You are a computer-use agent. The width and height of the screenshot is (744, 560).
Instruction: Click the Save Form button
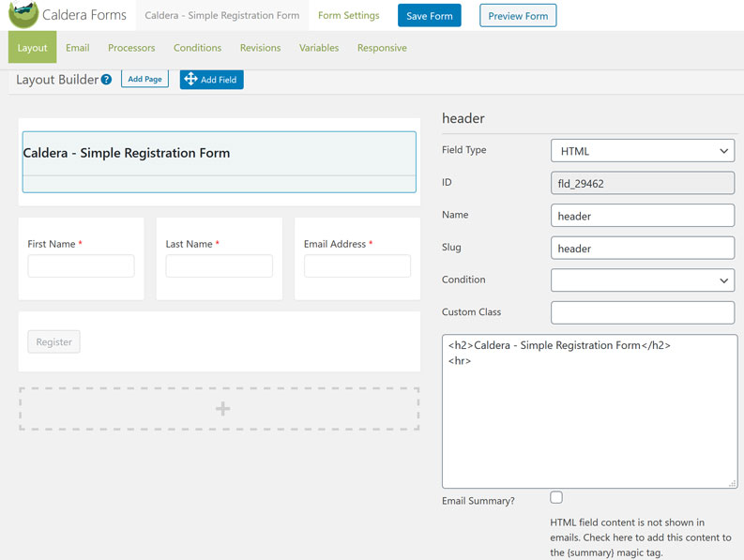point(430,16)
